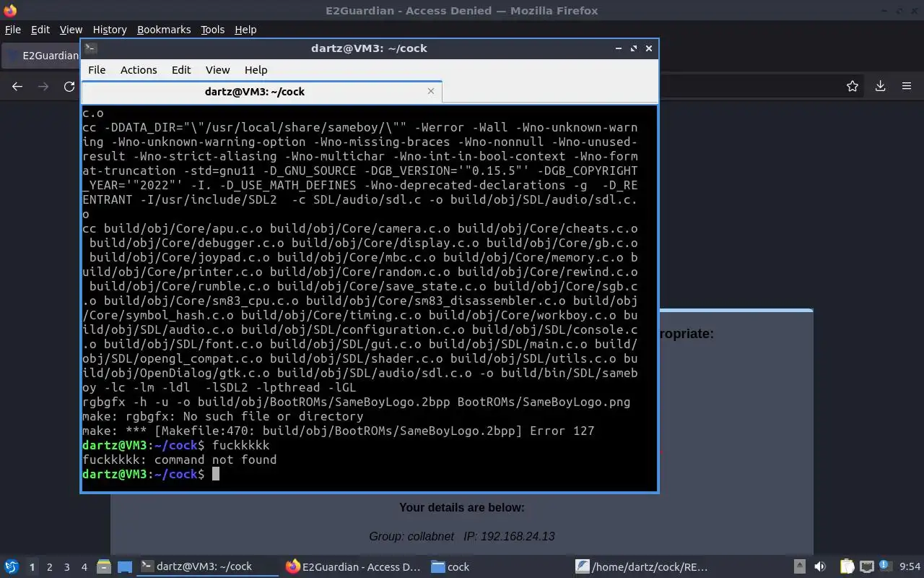Open the system start menu
This screenshot has height=578, width=924.
pos(12,567)
